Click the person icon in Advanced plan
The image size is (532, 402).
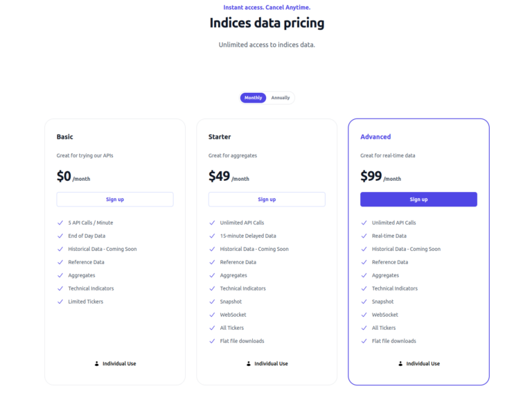pyautogui.click(x=400, y=363)
